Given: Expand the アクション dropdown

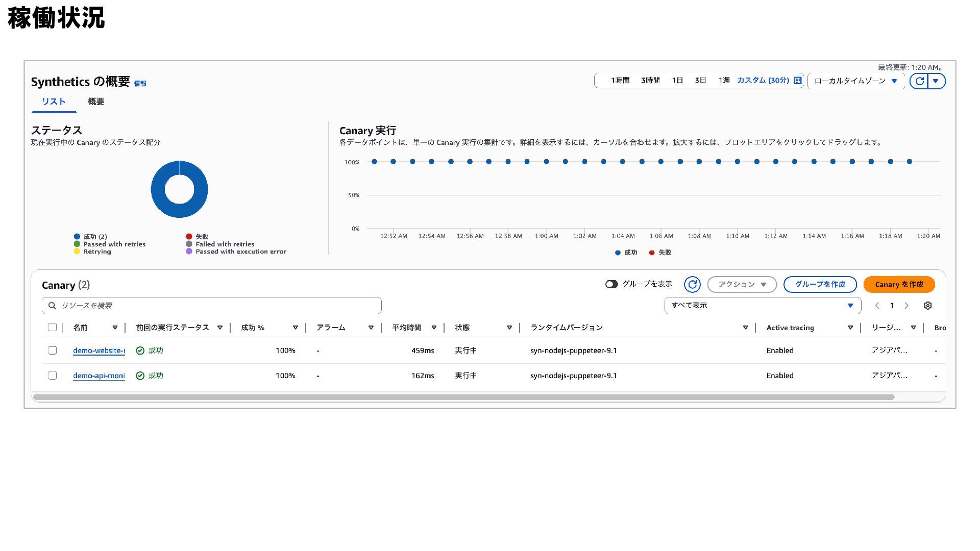Looking at the screenshot, I should 742,285.
